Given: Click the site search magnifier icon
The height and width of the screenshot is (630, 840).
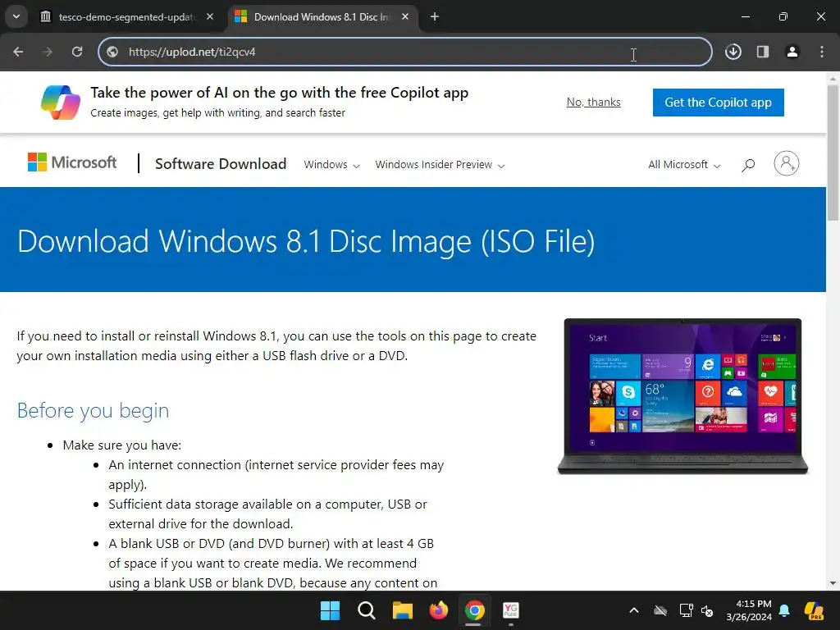Looking at the screenshot, I should [x=748, y=165].
